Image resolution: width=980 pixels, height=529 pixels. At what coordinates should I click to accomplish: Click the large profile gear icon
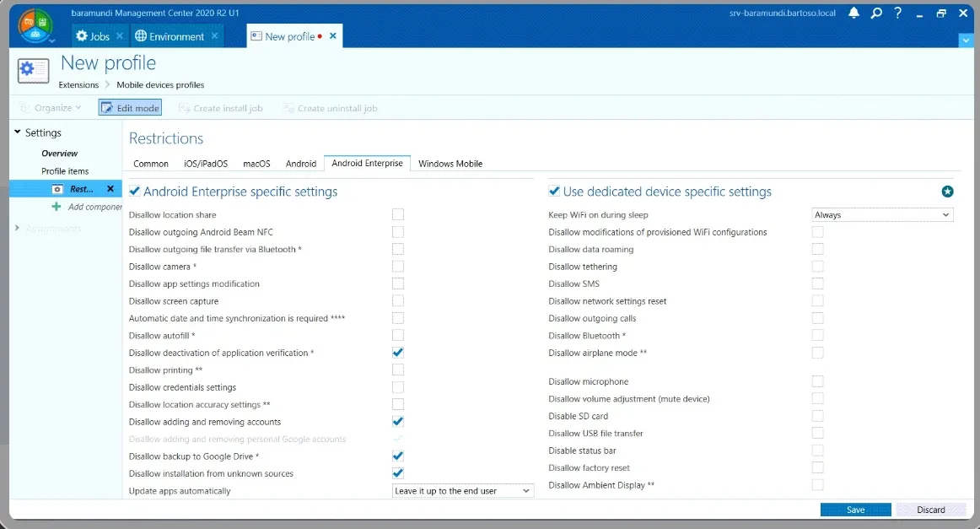[33, 71]
